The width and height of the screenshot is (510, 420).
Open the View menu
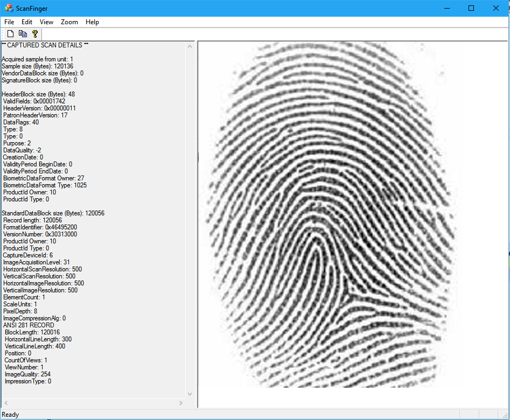point(46,22)
